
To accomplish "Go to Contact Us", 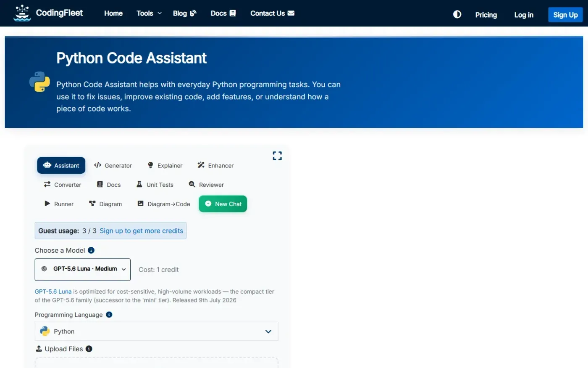I will pos(272,13).
